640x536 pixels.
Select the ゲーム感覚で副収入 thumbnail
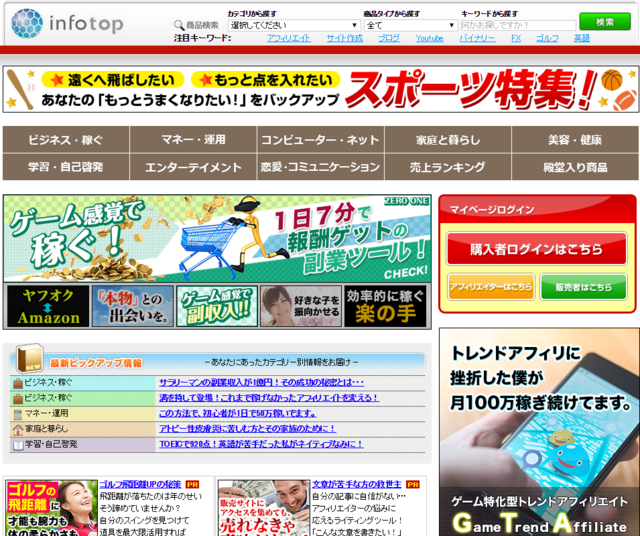click(217, 306)
